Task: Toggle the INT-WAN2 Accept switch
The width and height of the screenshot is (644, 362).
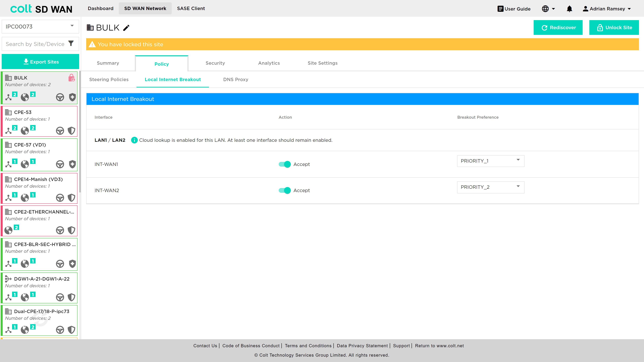Action: [284, 190]
